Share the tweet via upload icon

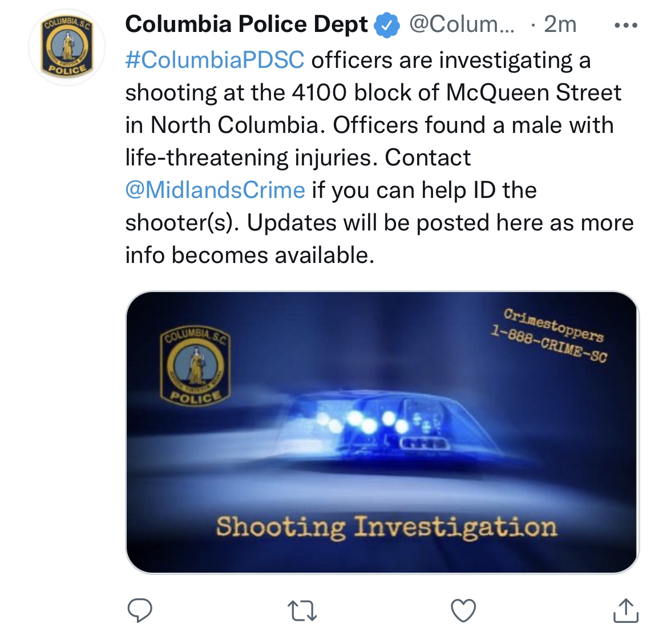625,611
